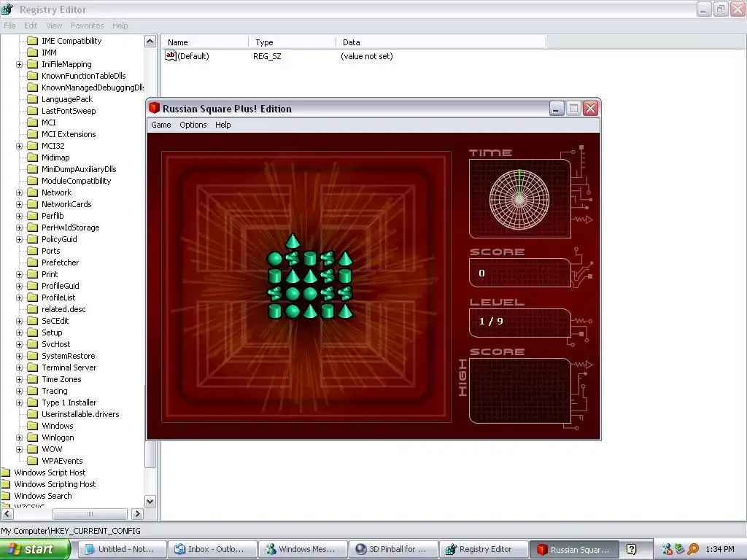Select the cone in the grid's bottom-right corner
This screenshot has width=747, height=560.
pyautogui.click(x=345, y=311)
